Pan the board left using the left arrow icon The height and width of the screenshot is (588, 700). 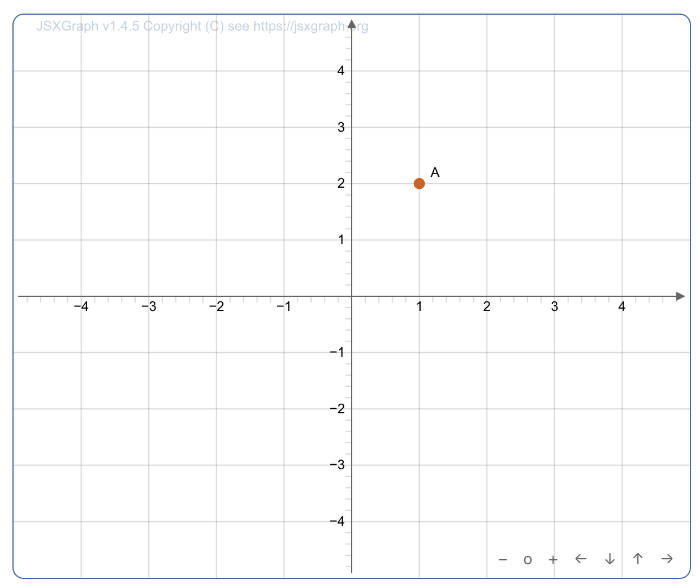coord(581,559)
